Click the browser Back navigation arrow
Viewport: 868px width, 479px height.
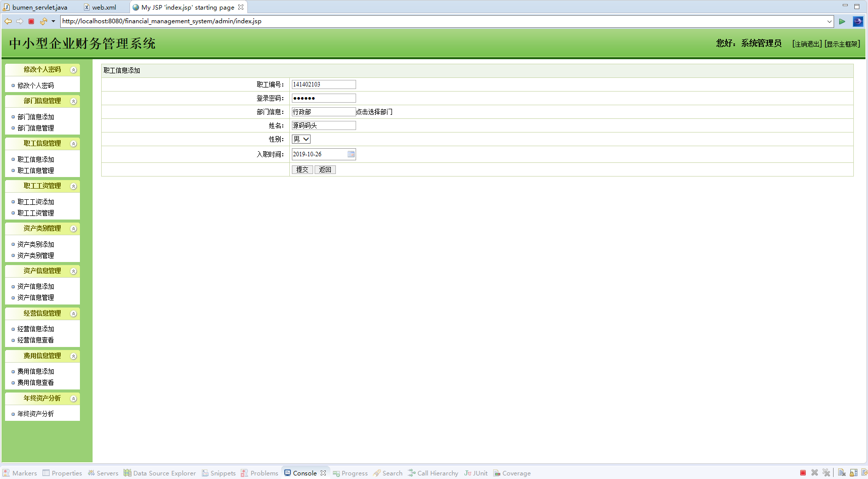[x=8, y=21]
